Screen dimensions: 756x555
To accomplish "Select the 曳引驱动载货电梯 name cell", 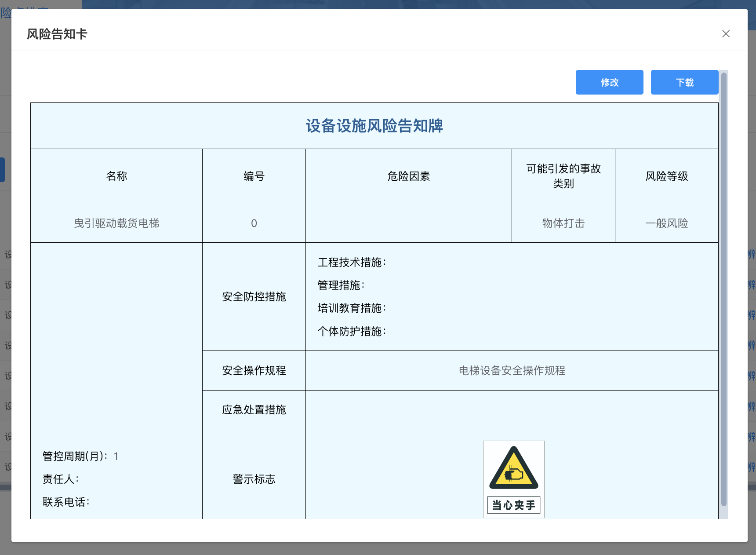I will (x=116, y=223).
